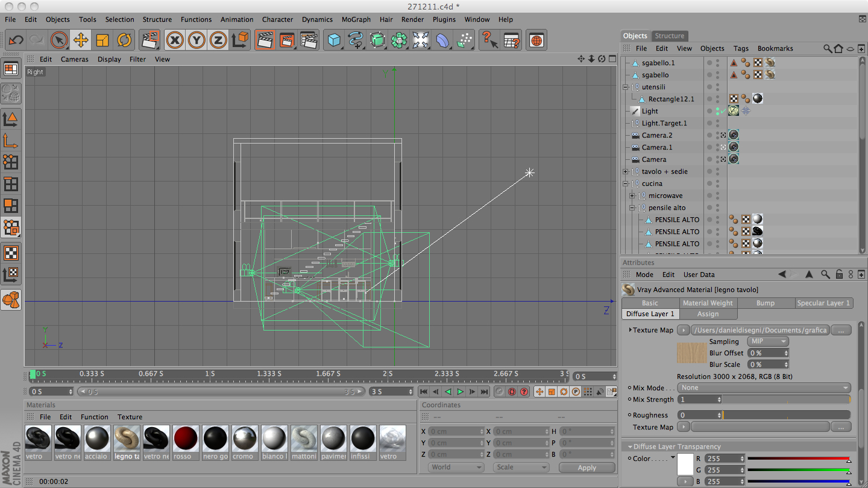The height and width of the screenshot is (488, 868).
Task: Click the Use Model tool in left sidebar
Action: (10, 119)
